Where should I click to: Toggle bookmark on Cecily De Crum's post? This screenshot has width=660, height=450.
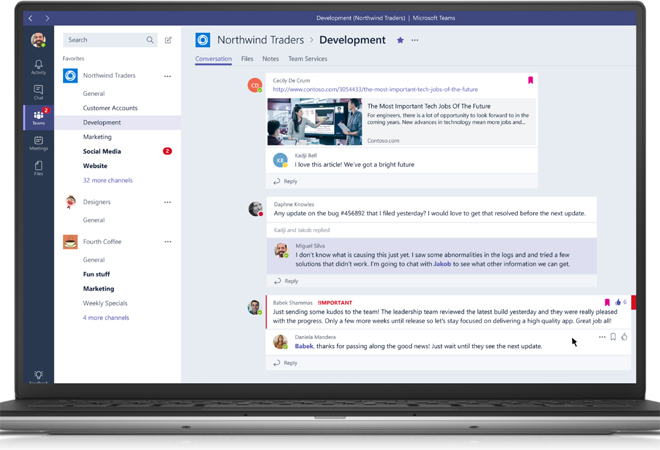click(530, 81)
